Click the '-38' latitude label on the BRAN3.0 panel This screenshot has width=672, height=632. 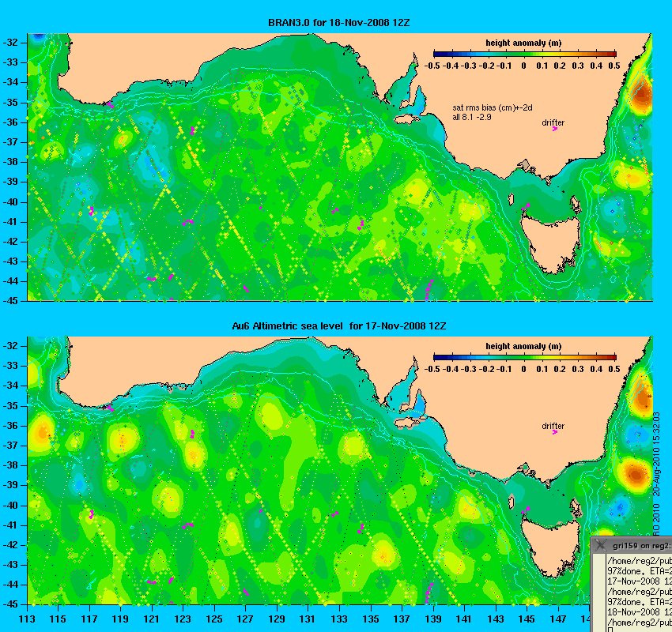(x=10, y=162)
